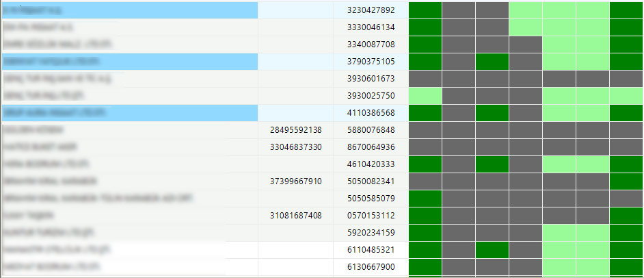Click the light green cell adjacent to 3930025750
Viewport: 644px width, 278px height.
pos(425,96)
